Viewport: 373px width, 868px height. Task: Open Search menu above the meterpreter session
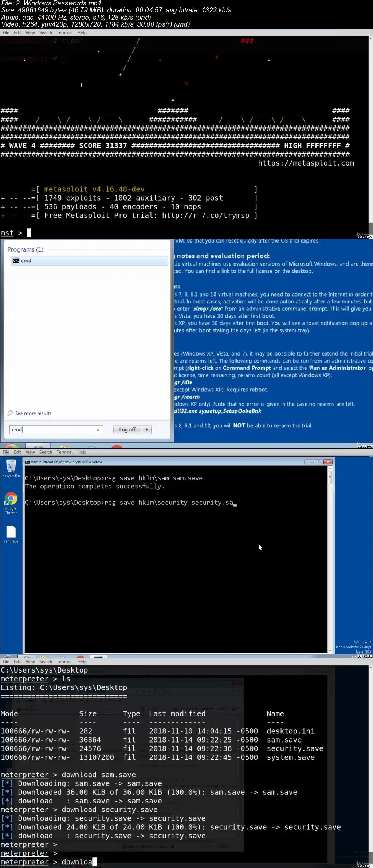[x=46, y=662]
